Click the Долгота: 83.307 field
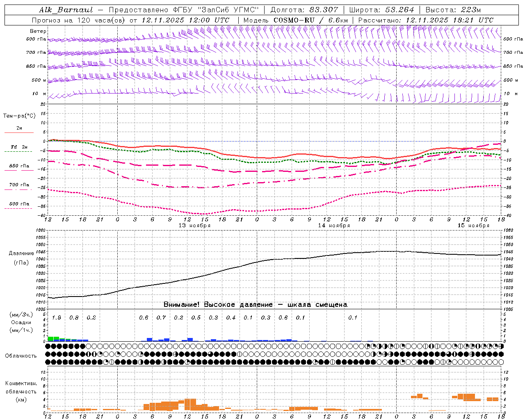This screenshot has width=525, height=420. [x=304, y=10]
